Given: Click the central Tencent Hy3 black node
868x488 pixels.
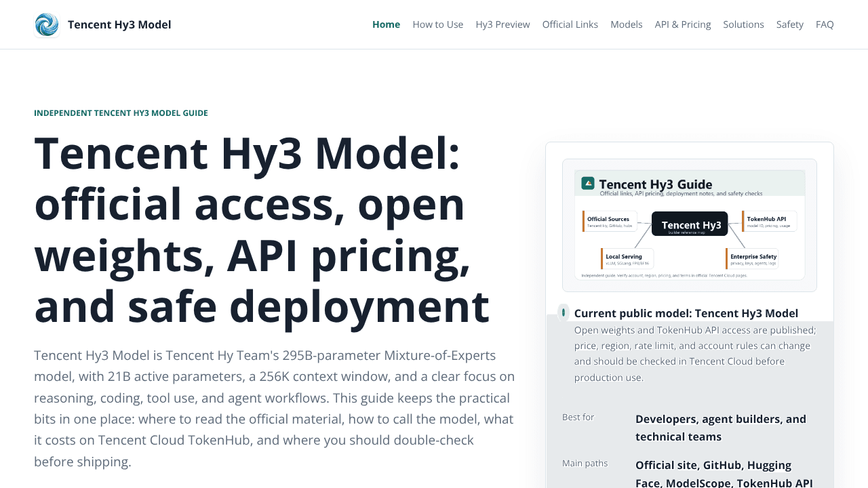Looking at the screenshot, I should click(690, 224).
